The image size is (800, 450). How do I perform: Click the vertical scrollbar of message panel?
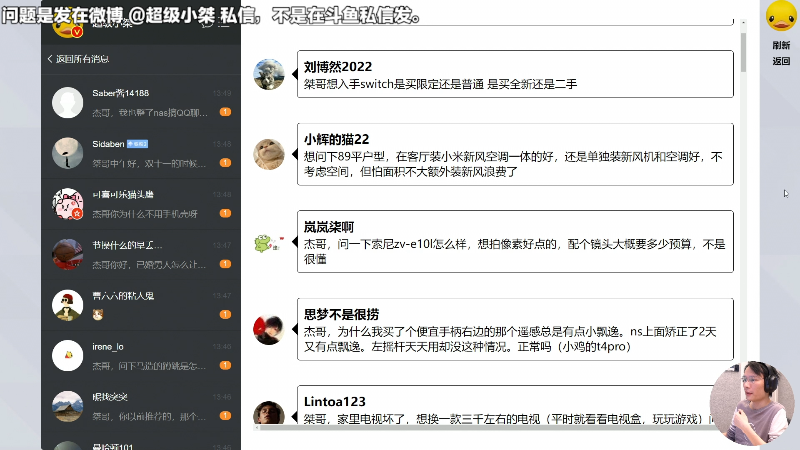(x=743, y=54)
